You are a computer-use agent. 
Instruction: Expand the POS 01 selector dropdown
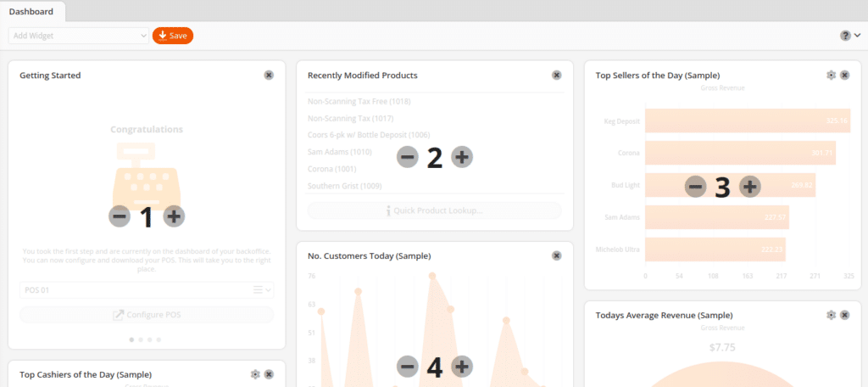click(x=147, y=290)
